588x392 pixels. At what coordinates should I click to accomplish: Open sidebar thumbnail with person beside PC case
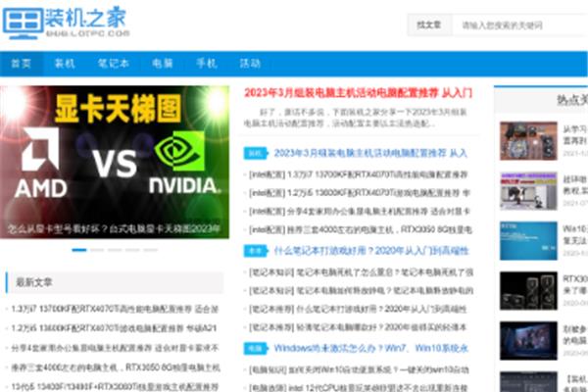pyautogui.click(x=528, y=191)
